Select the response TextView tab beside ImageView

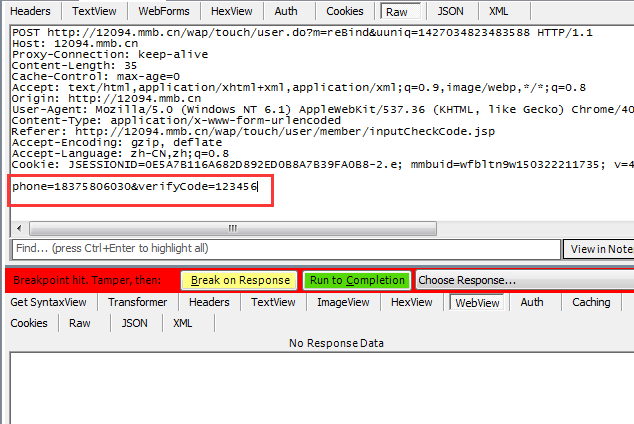pos(273,302)
